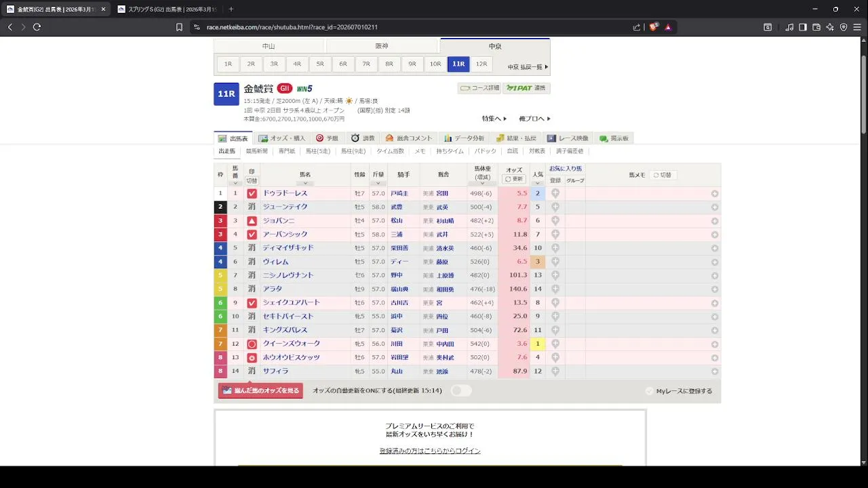Toggle the checkmark for シェイクユアハート
Image resolution: width=868 pixels, height=488 pixels.
pyautogui.click(x=252, y=303)
